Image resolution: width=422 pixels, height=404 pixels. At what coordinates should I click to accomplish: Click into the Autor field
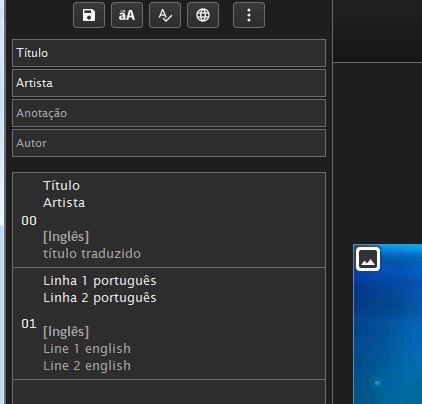coord(169,143)
